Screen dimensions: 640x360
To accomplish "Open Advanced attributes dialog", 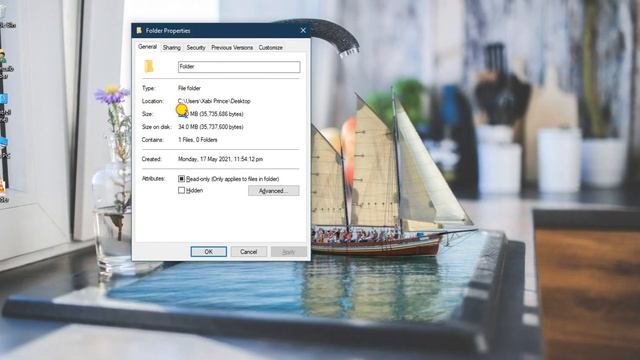I will pos(273,191).
